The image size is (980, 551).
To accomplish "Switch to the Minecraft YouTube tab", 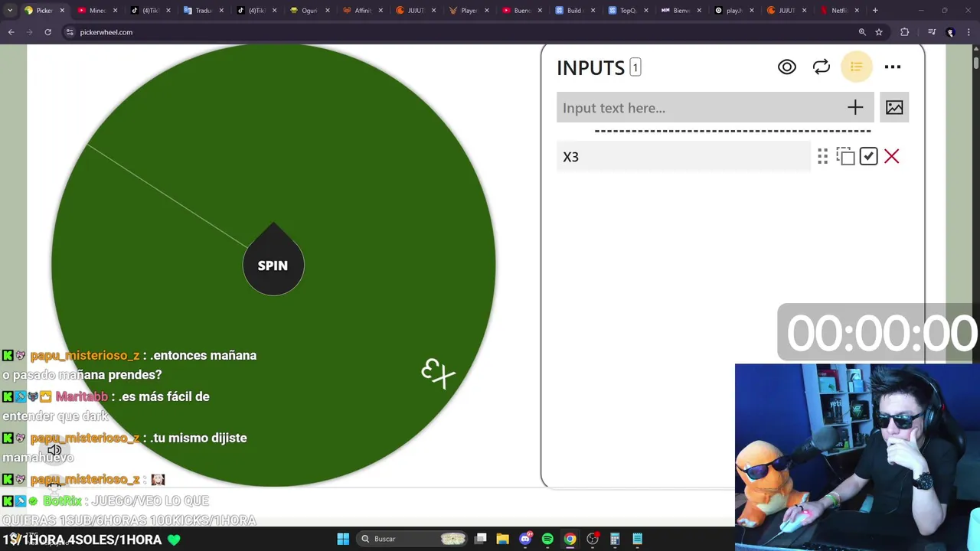I will click(x=98, y=11).
